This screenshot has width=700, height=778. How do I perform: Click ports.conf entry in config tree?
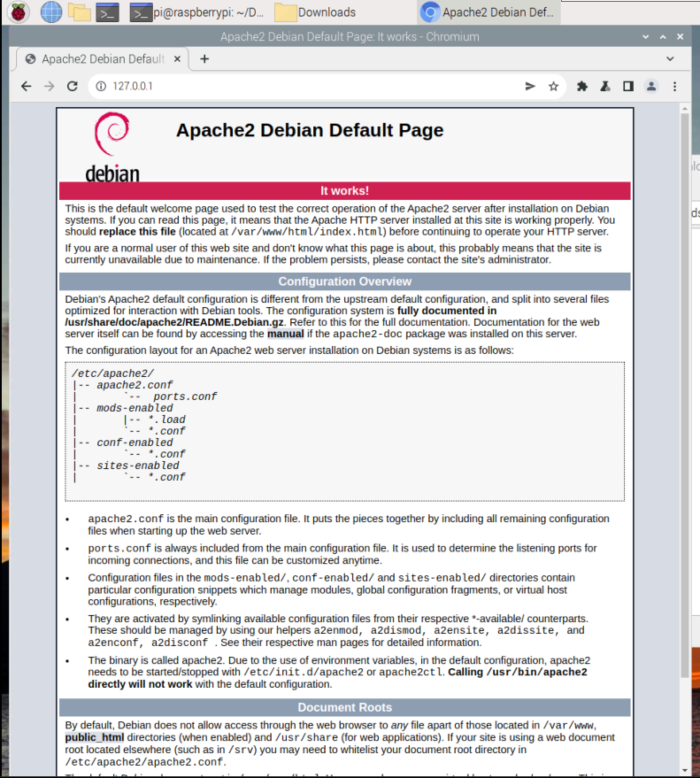(185, 397)
